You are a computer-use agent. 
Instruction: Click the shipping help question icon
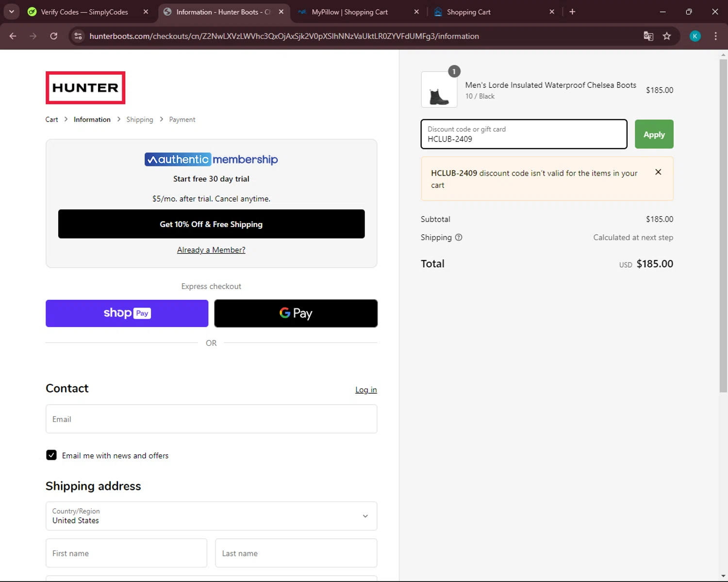coord(459,237)
